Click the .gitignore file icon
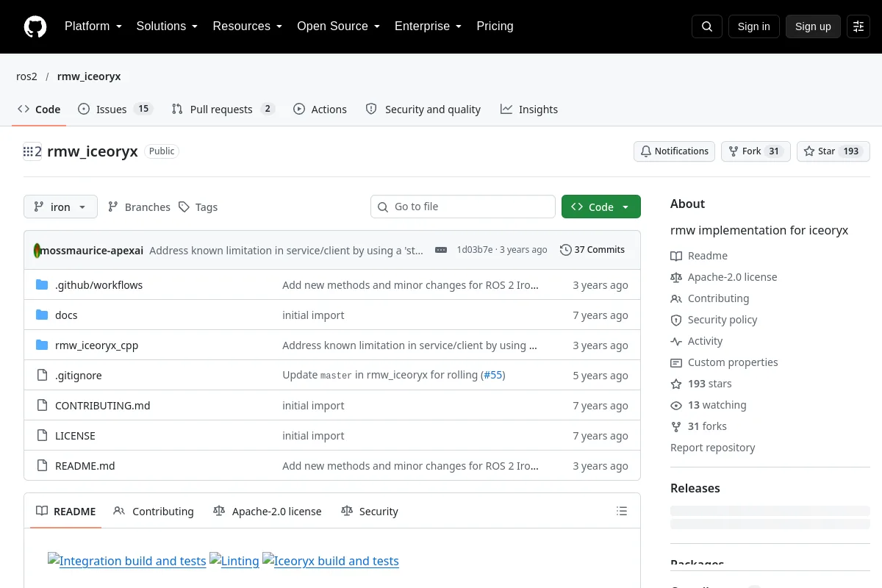Screen dimensions: 882x588 click(x=42, y=375)
